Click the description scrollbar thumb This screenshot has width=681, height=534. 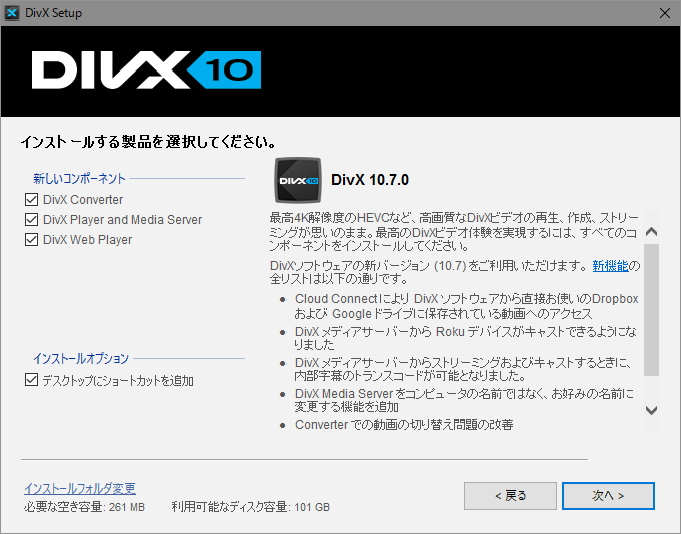[651, 310]
